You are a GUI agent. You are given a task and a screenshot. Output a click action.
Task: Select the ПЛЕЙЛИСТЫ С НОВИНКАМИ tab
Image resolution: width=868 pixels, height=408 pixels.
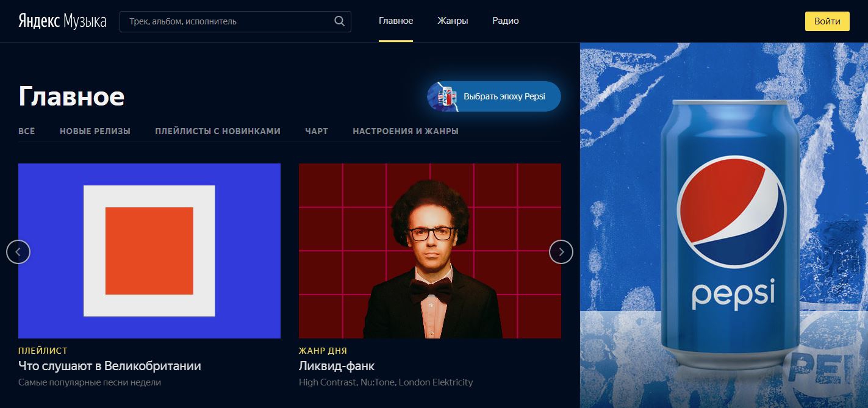coord(218,131)
